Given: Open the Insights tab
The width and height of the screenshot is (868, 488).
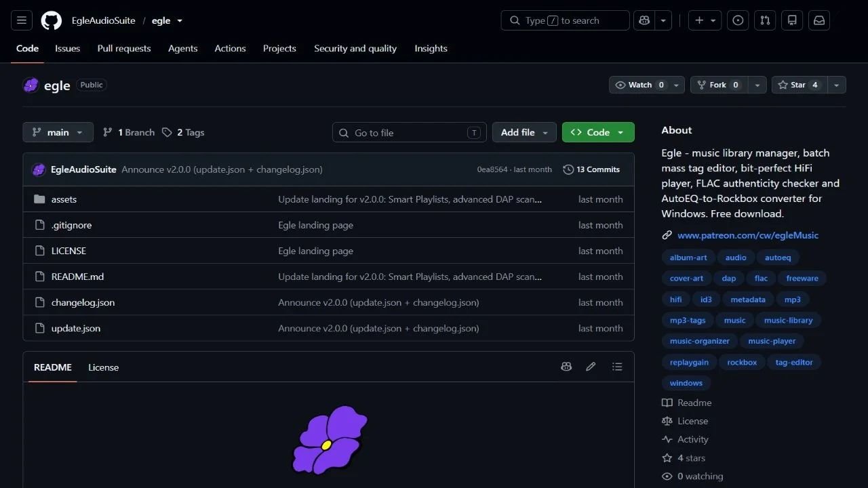Looking at the screenshot, I should (431, 48).
